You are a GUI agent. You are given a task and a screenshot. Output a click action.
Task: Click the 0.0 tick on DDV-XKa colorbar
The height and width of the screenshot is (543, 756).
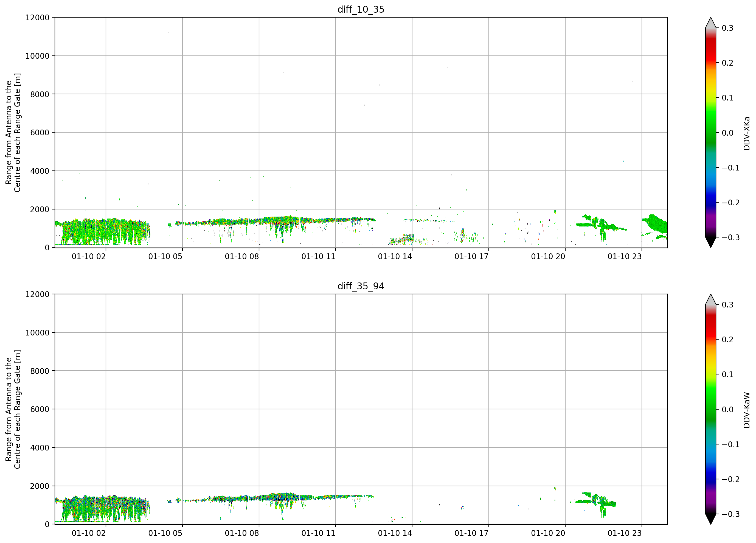[x=728, y=133]
